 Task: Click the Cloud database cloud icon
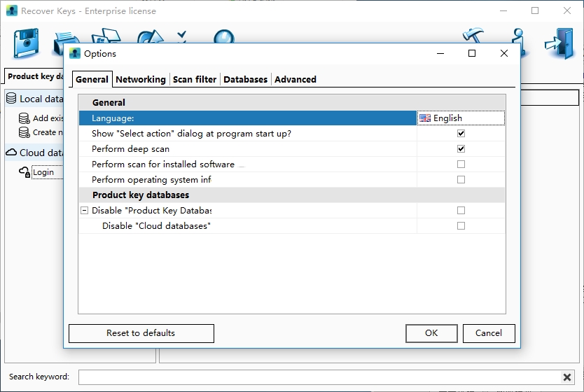pyautogui.click(x=11, y=153)
